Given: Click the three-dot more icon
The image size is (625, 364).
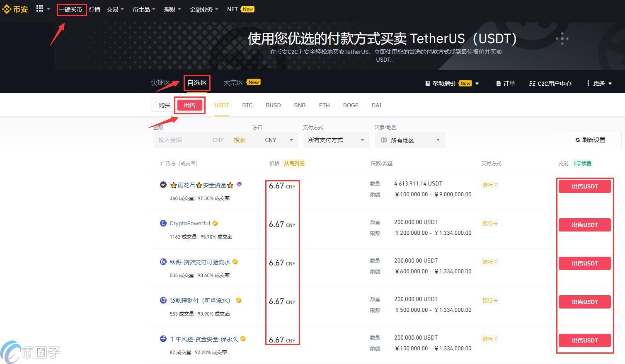Looking at the screenshot, I should (x=588, y=83).
